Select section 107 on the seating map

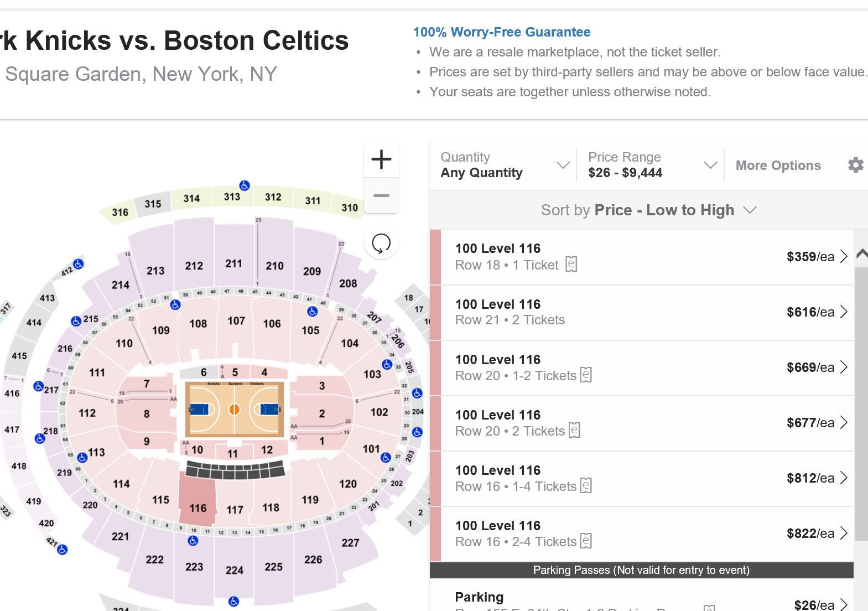coord(236,321)
